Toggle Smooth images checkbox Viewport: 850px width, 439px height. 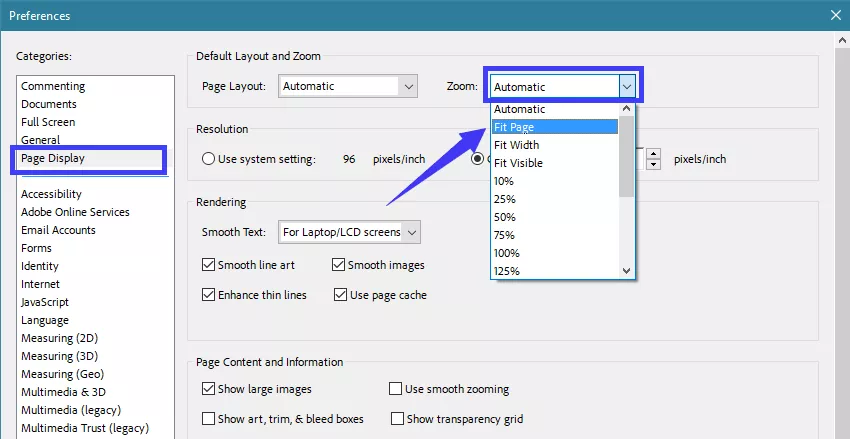click(338, 265)
